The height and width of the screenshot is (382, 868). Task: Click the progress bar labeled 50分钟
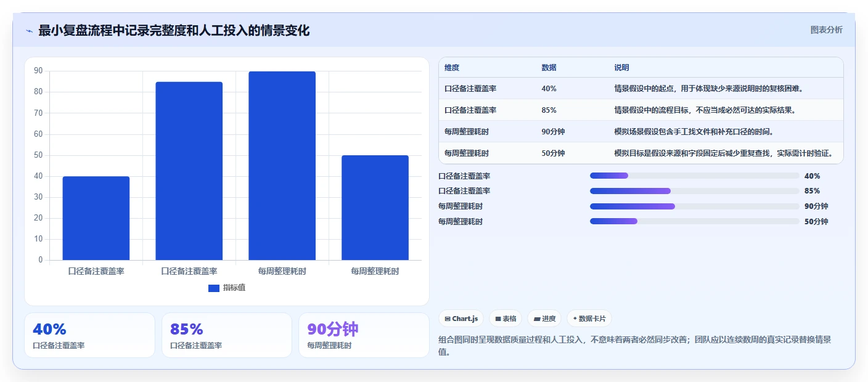coord(694,221)
